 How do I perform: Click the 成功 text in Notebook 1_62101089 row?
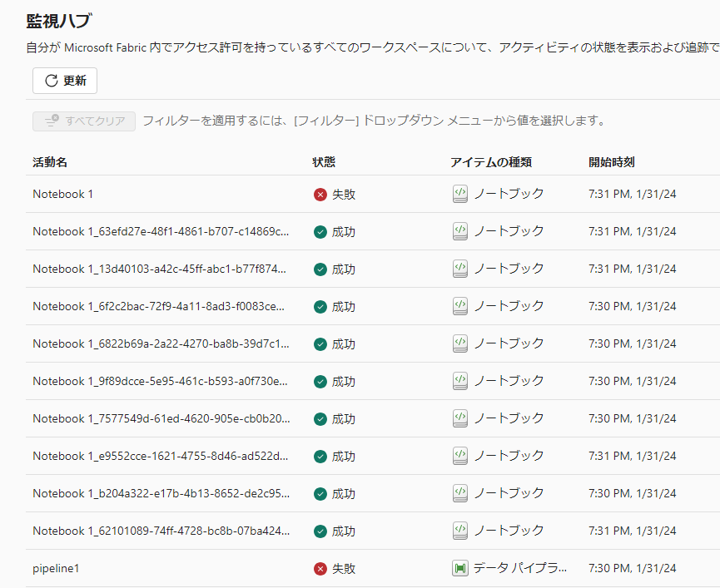(344, 531)
